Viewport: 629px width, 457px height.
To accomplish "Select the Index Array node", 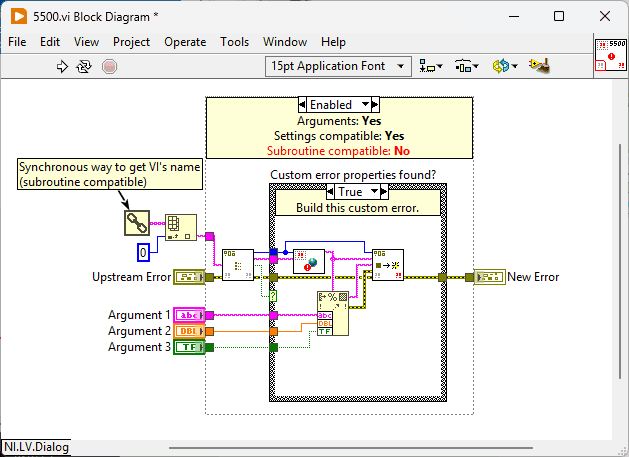I will 181,227.
